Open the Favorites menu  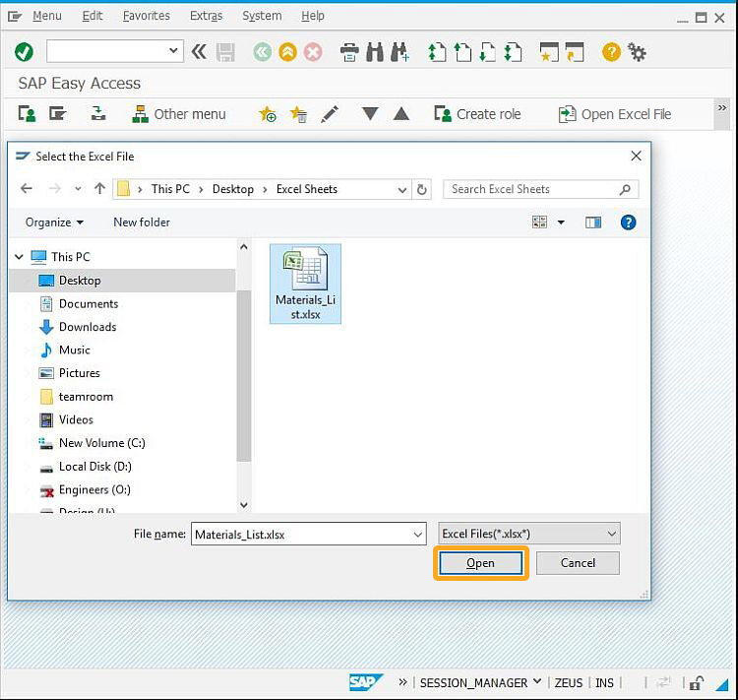click(147, 16)
